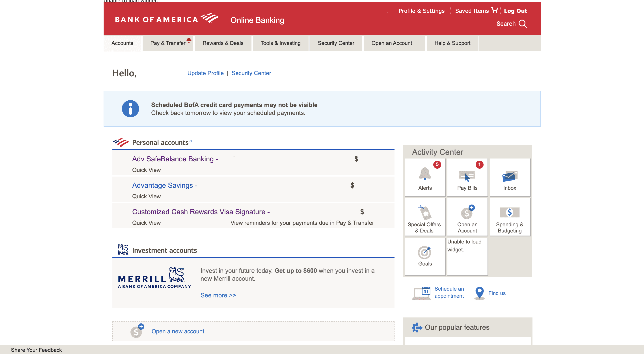This screenshot has width=644, height=354.
Task: Click the Update Profile link
Action: tap(205, 73)
